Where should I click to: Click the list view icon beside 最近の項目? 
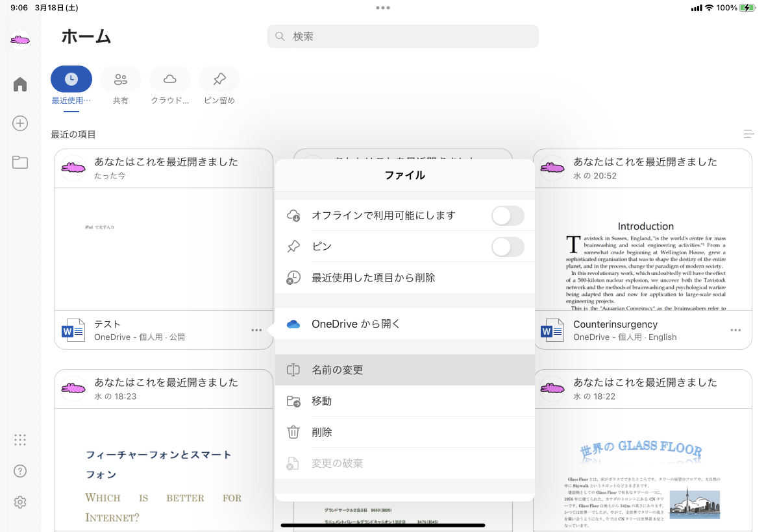click(748, 134)
